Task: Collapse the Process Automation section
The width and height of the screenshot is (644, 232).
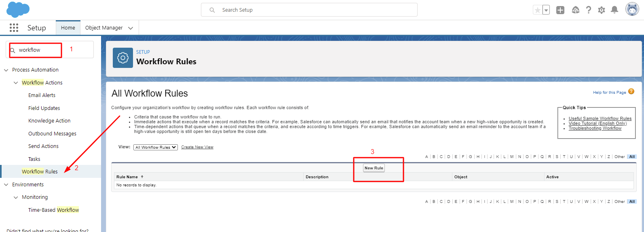Action: pyautogui.click(x=6, y=70)
